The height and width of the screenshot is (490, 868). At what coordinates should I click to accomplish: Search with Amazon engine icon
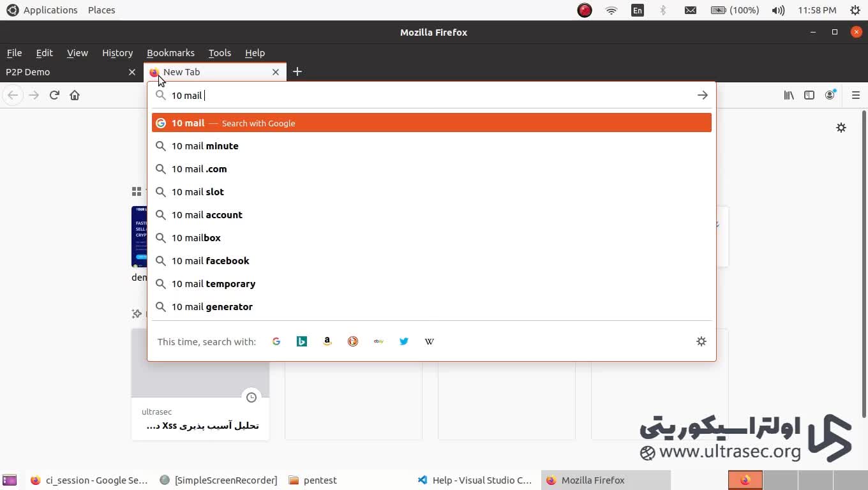(327, 341)
